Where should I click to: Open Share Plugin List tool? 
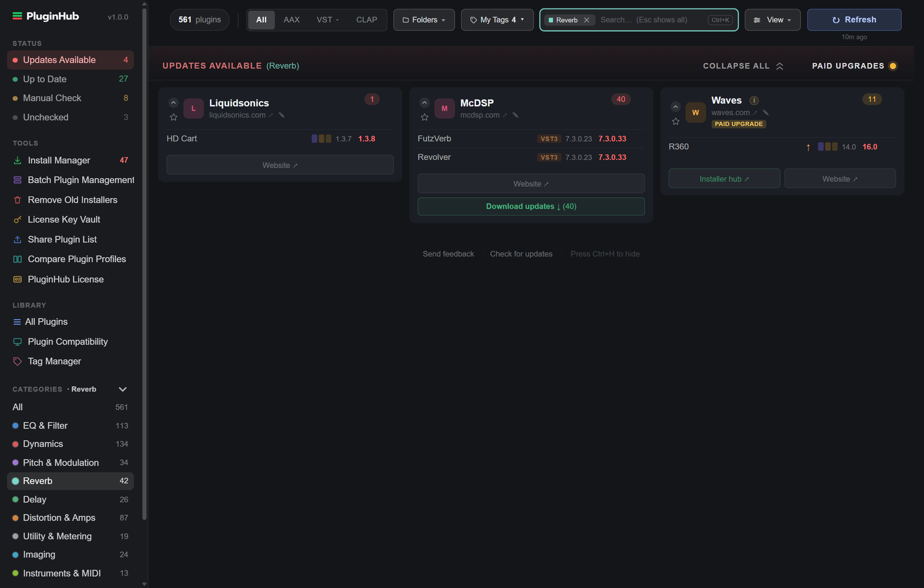pos(71,239)
